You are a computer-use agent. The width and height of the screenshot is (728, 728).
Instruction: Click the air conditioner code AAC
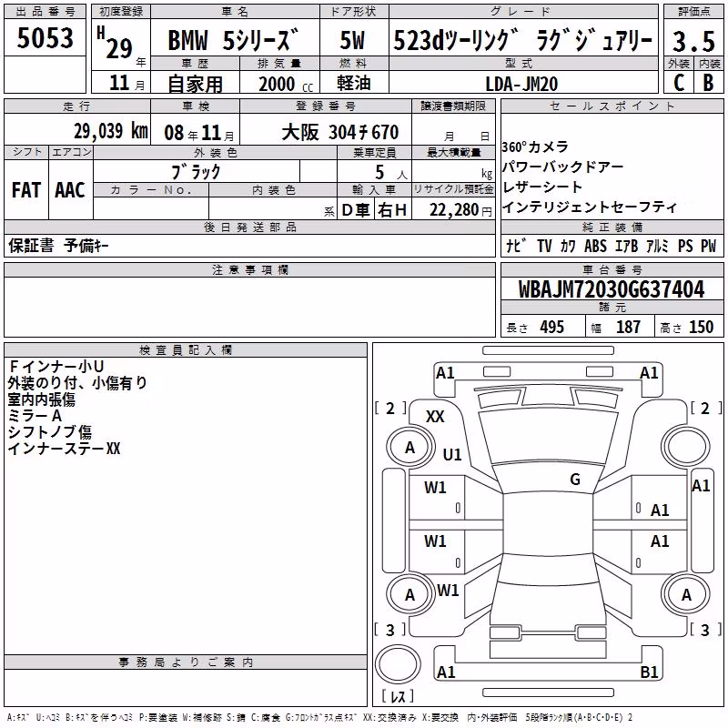pyautogui.click(x=70, y=190)
